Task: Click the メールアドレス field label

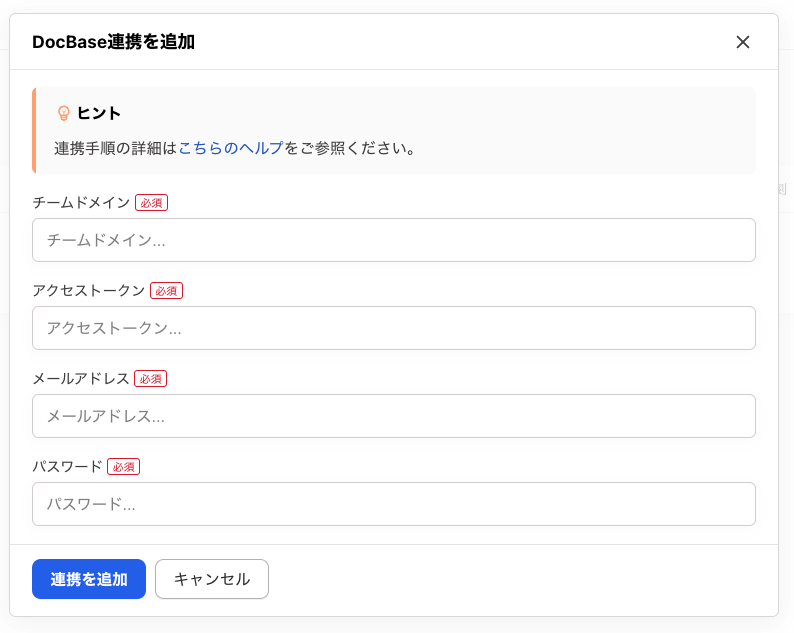Action: (x=81, y=379)
